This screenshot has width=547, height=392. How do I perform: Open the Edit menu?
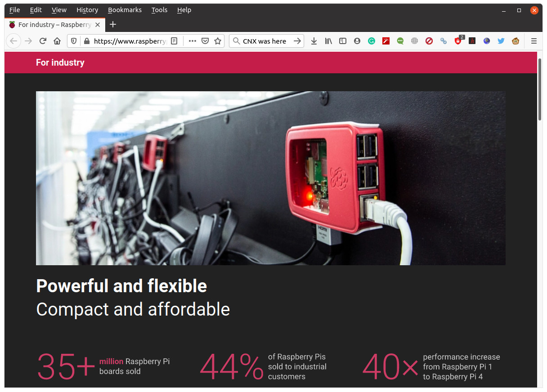coord(36,10)
